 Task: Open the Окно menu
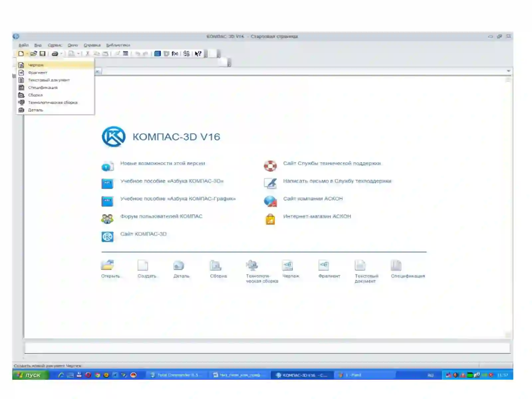[x=72, y=45]
